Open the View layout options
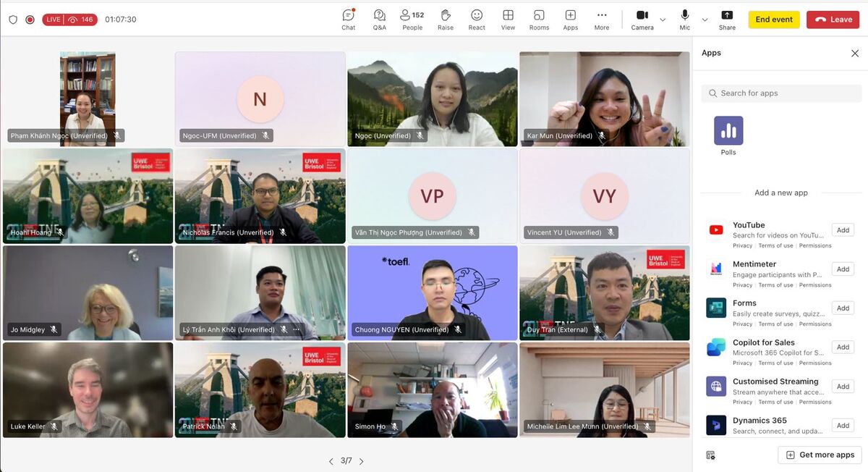 [x=509, y=20]
